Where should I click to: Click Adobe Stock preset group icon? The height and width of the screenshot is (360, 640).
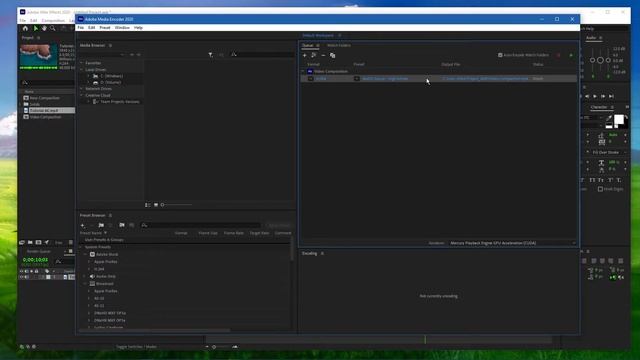point(92,254)
